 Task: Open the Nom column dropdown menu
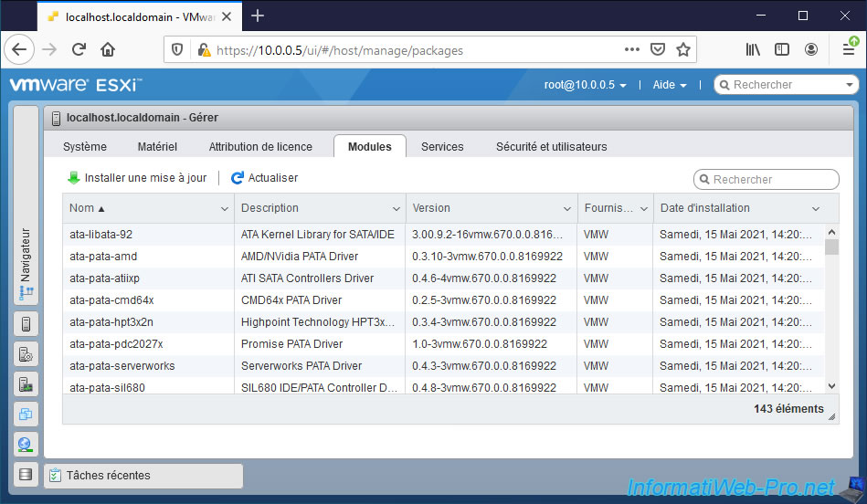point(225,209)
